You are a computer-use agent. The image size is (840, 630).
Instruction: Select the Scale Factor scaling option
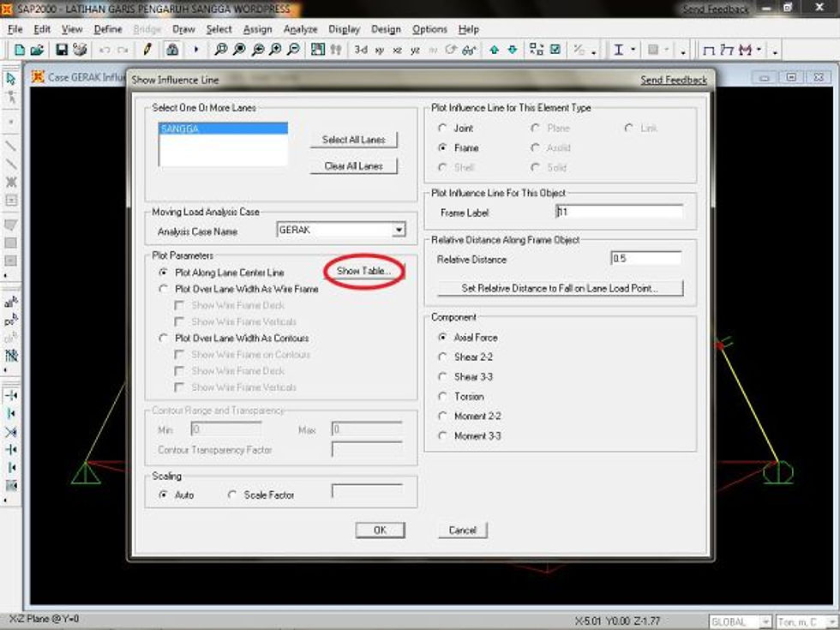pyautogui.click(x=231, y=495)
